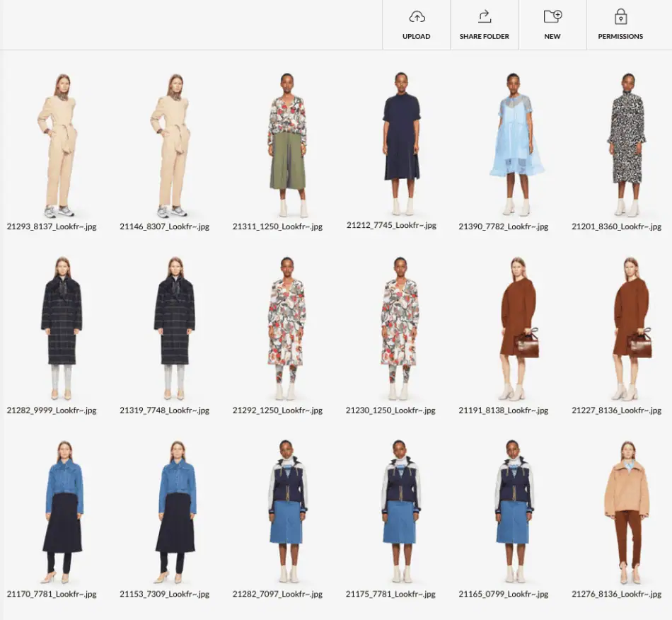Click filename 21282_7097_Lookfr~.jpg
672x620 pixels.
pos(278,595)
